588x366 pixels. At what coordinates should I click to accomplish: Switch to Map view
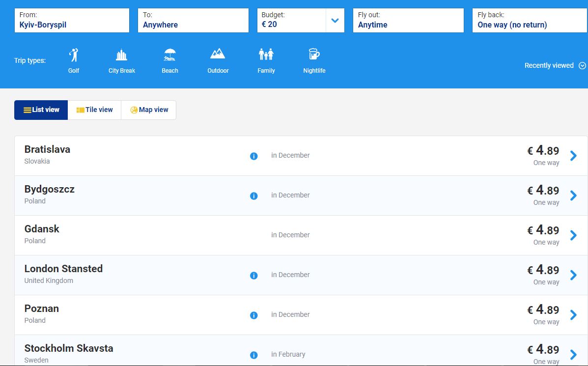coord(149,110)
